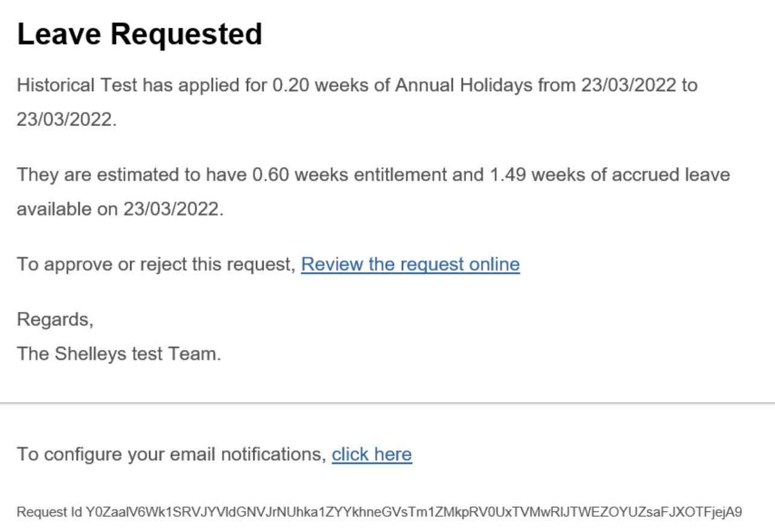Click the Historical Test applicant name
Image resolution: width=775 pixels, height=532 pixels.
tap(77, 85)
